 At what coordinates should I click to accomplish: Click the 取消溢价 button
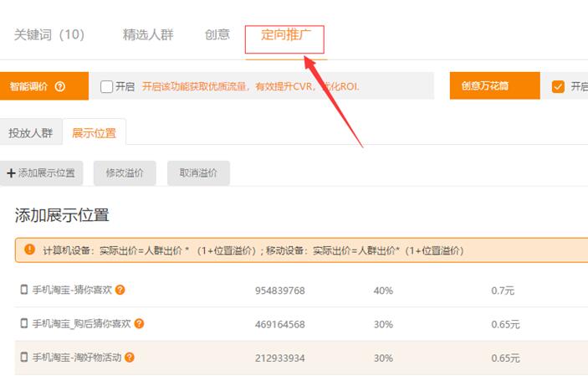tap(198, 173)
